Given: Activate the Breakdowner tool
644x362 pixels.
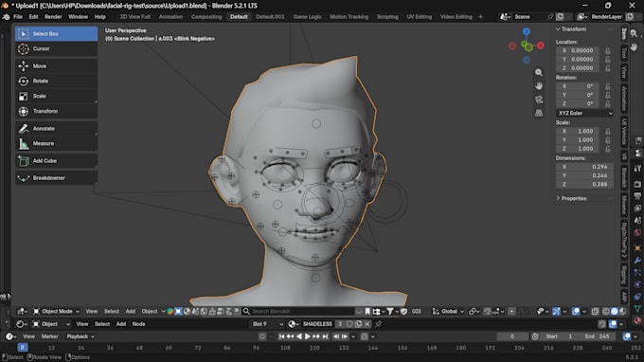Looking at the screenshot, I should (56, 178).
